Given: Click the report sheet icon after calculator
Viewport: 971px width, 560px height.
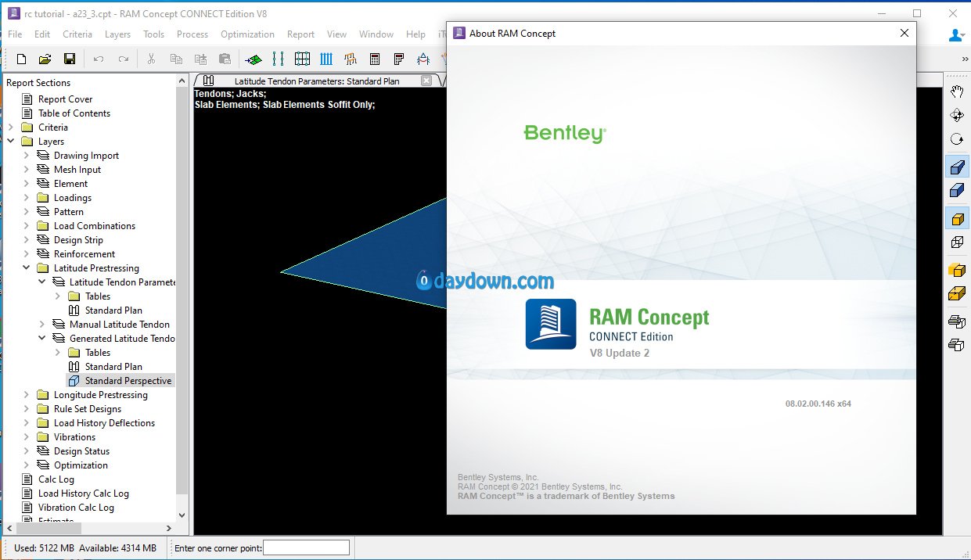Looking at the screenshot, I should click(399, 59).
